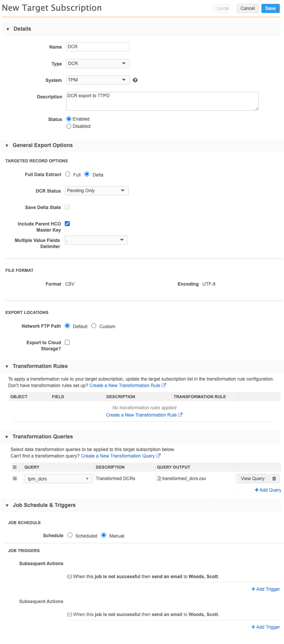
Task: Enable Export to Cloud Storage checkbox
Action: [x=67, y=342]
